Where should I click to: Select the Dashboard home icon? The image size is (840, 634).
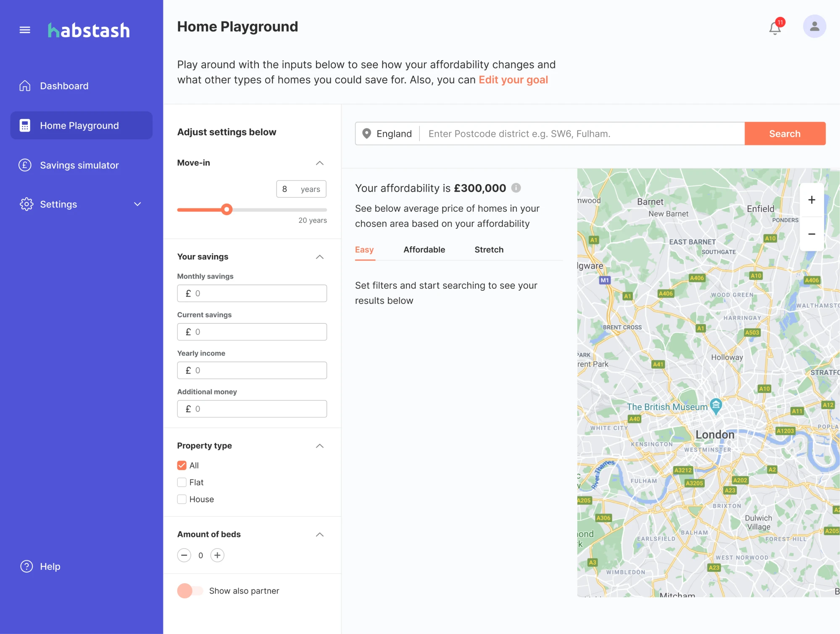pos(25,86)
